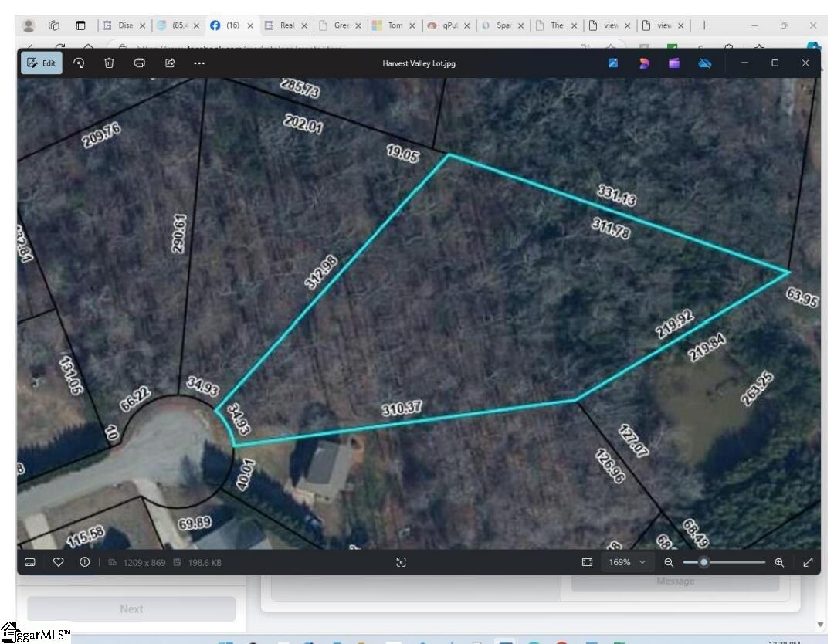Switch to the 'Disa' browser tab
The width and height of the screenshot is (834, 644).
[124, 25]
